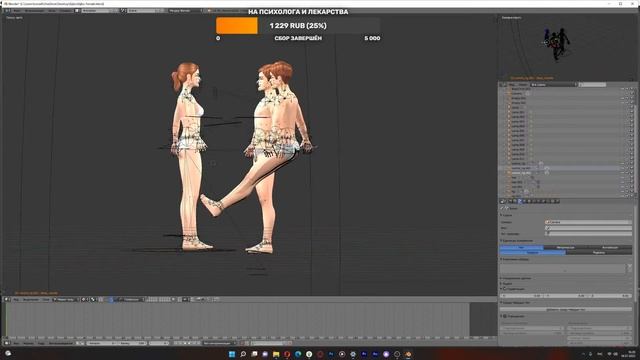Select 'Градусы' rotation units
This screenshot has width=640, height=360.
[533, 253]
